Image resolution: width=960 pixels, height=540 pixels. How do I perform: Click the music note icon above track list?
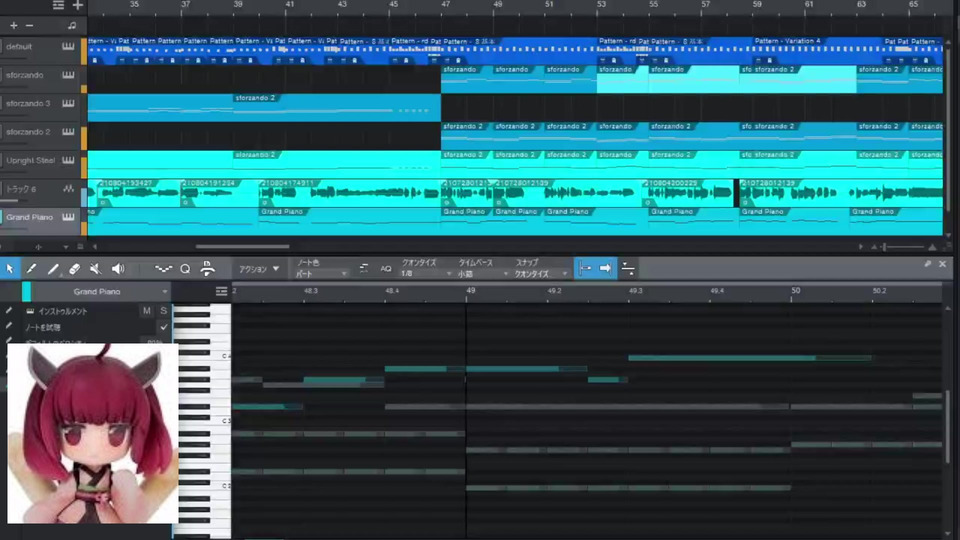coord(72,26)
